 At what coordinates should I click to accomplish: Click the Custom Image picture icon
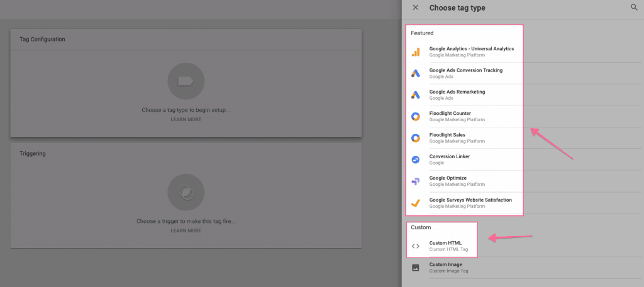(416, 268)
